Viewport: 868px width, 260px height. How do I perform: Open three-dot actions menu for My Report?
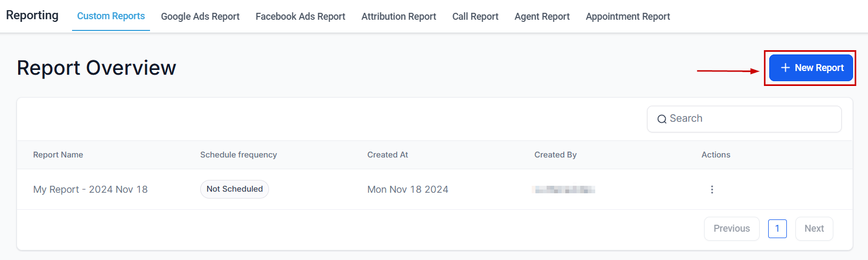click(712, 190)
